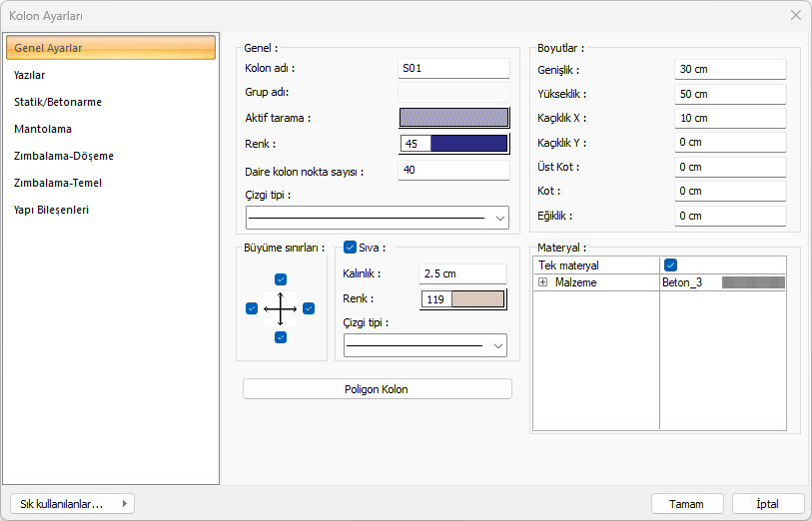Toggle the top growth limit checkbox

tap(281, 279)
